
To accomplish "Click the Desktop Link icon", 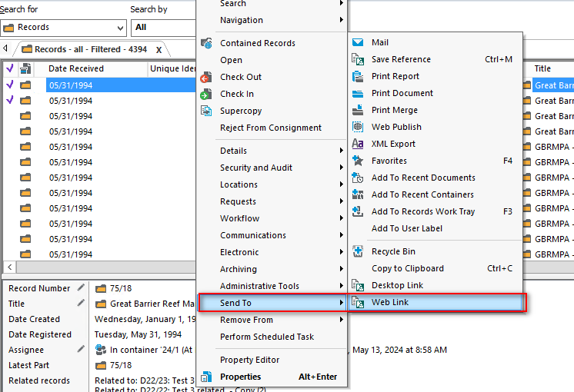I will coord(358,285).
